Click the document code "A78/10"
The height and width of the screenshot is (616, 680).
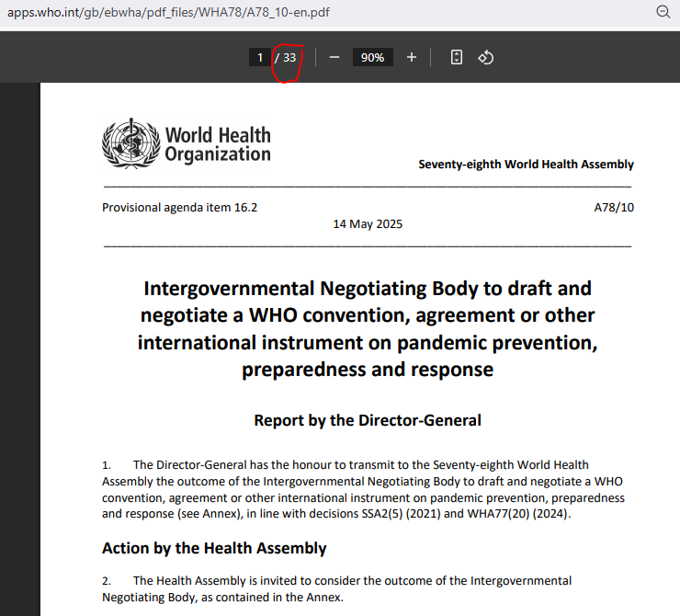(x=614, y=208)
